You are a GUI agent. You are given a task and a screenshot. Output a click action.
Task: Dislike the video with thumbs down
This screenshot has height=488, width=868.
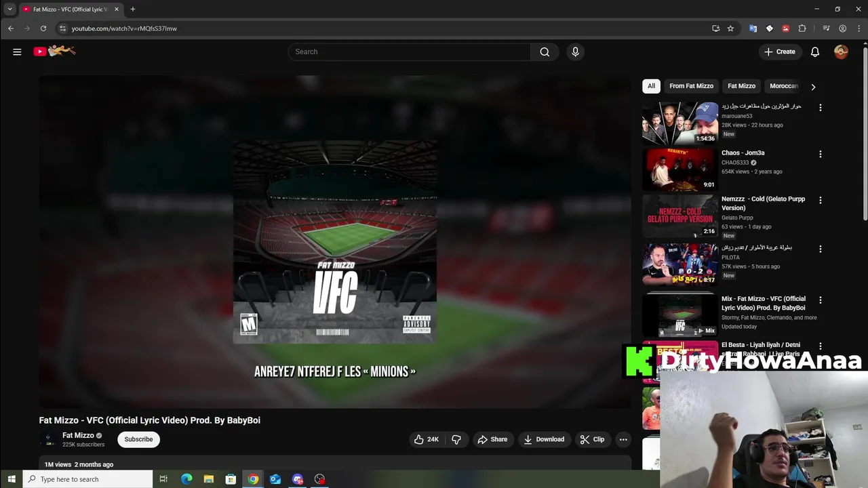[456, 439]
